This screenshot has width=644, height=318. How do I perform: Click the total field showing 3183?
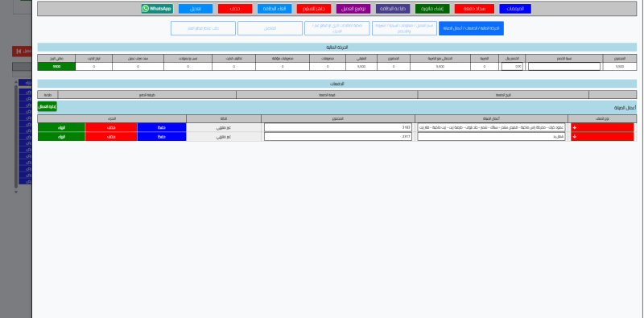pos(338,127)
